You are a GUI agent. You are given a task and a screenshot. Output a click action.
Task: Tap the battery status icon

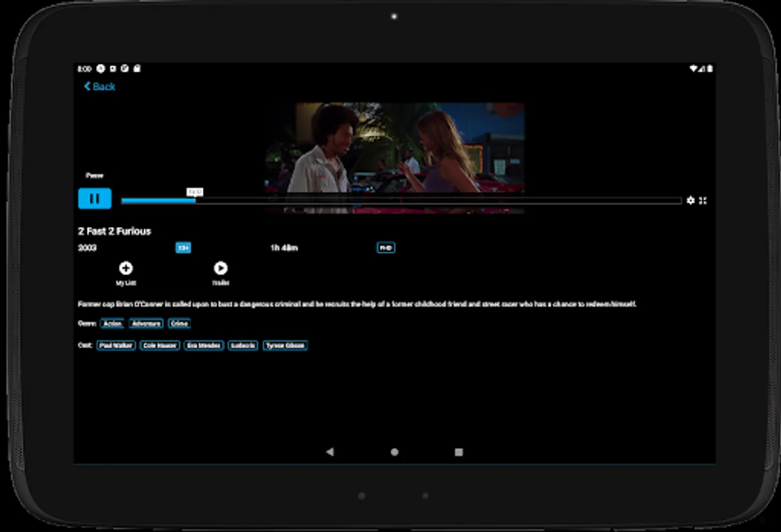[709, 69]
